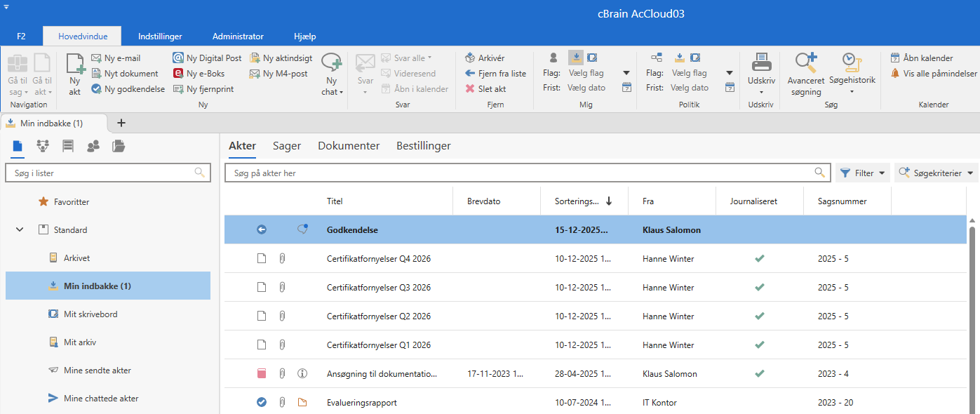Switch to the Indstillinger ribbon tab
The image size is (980, 414).
(x=160, y=36)
